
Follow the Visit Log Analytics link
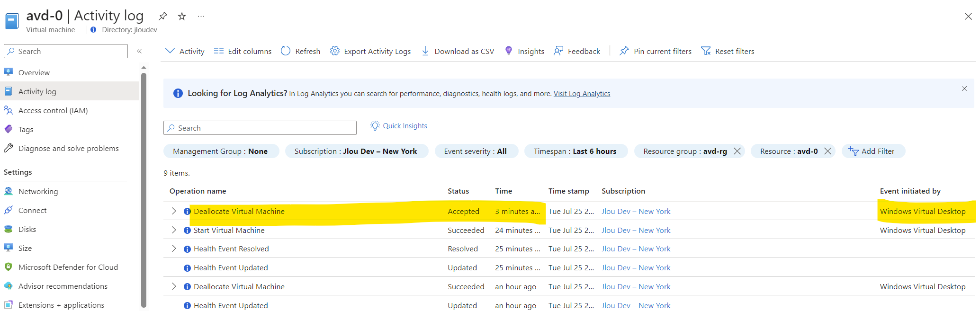pyautogui.click(x=582, y=94)
